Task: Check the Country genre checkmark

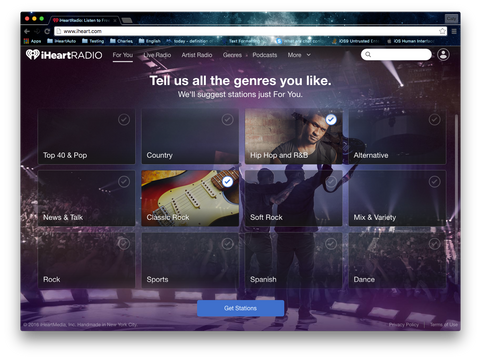Action: pyautogui.click(x=227, y=119)
